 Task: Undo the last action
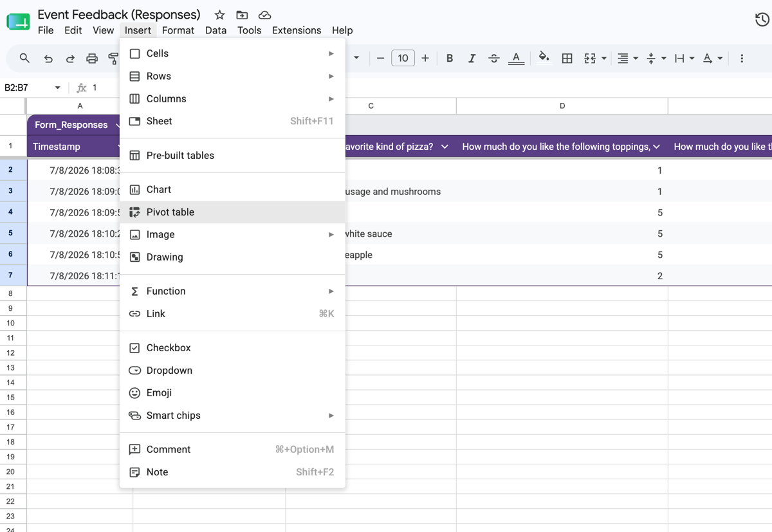(x=48, y=59)
